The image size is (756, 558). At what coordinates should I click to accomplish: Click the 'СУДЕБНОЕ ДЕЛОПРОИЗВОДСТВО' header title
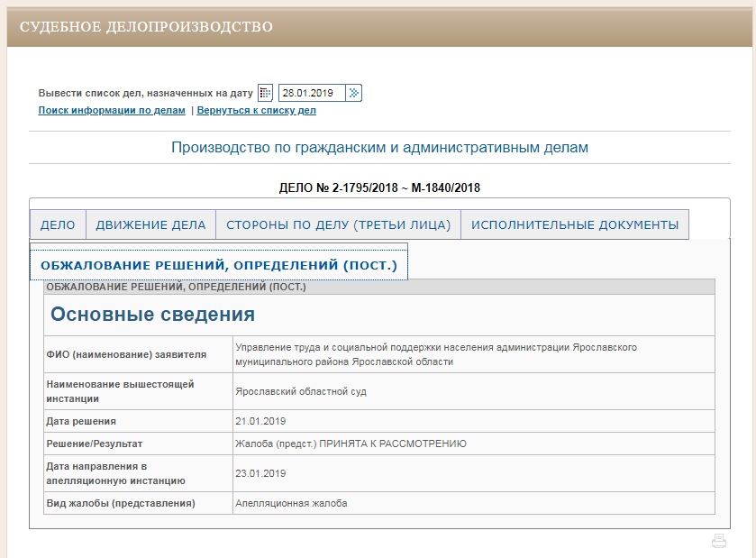point(146,26)
